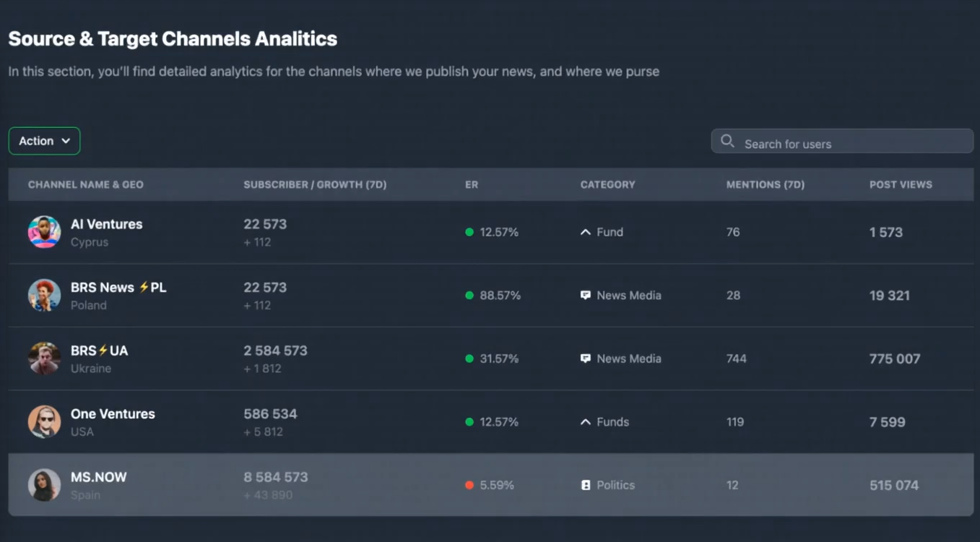The image size is (980, 542).
Task: Click the Funds category label
Action: tap(613, 422)
